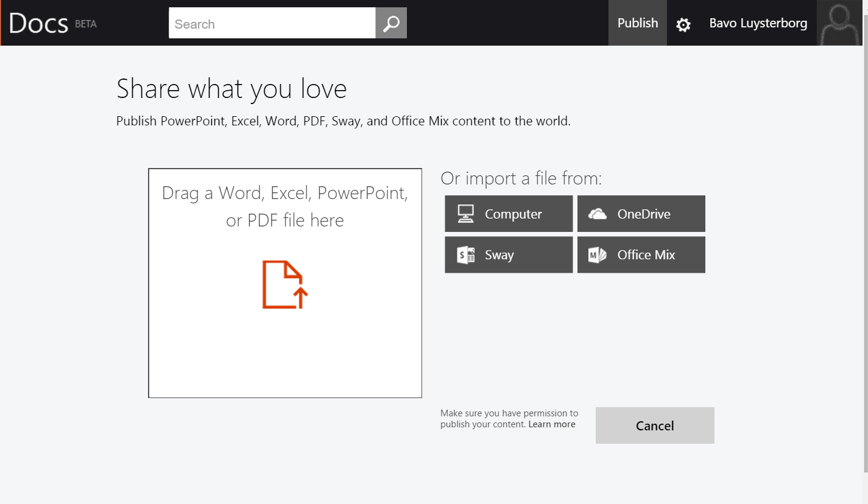Open settings via the gear icon
868x504 pixels.
coord(683,24)
